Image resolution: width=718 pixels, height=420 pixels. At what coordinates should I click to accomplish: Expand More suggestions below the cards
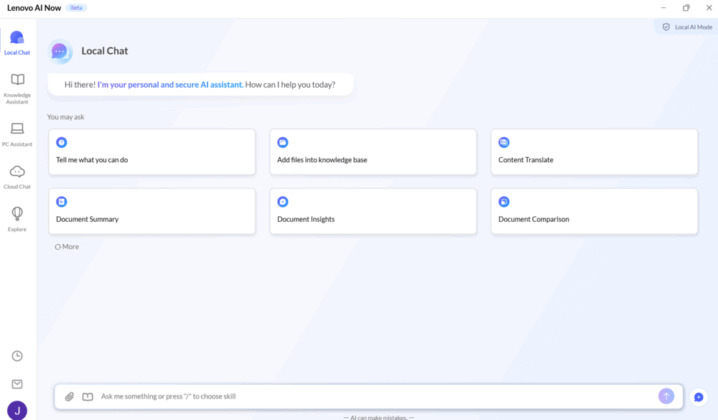point(67,246)
